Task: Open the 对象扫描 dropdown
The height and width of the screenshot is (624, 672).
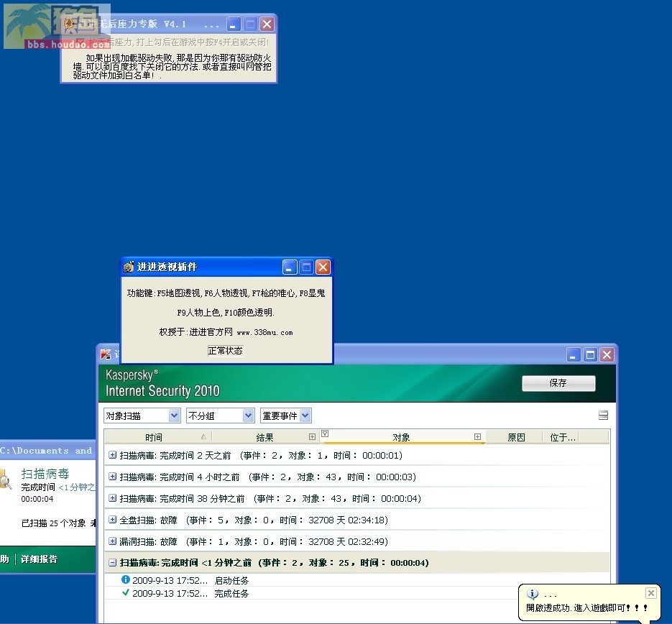Action: [x=174, y=416]
